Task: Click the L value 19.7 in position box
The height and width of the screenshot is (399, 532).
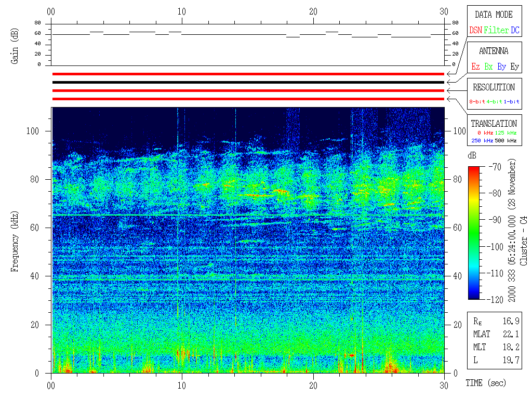Action: pyautogui.click(x=511, y=360)
